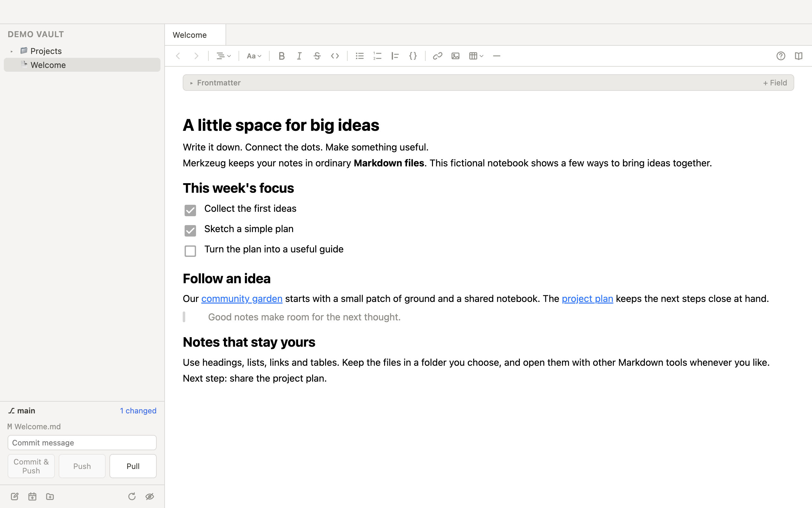Select the Projects folder
Screen dimensions: 812x508
tap(46, 51)
